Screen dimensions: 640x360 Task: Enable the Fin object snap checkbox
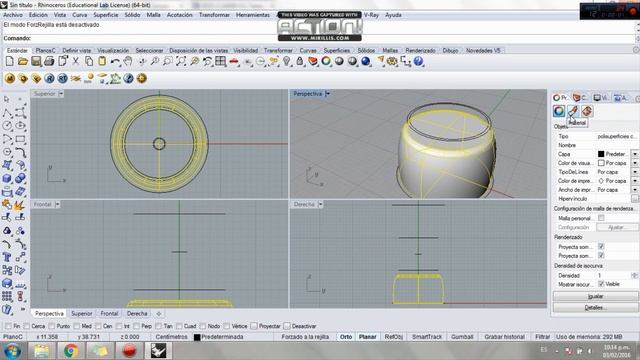tap(8, 326)
